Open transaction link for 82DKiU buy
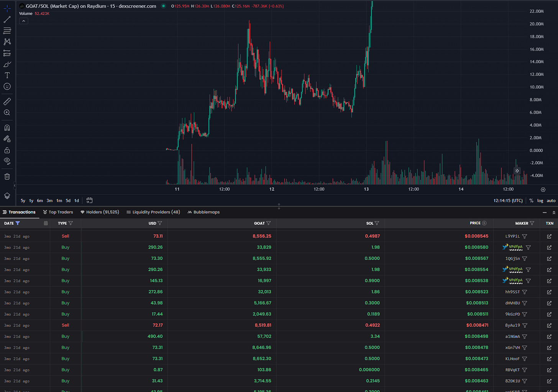Image resolution: width=558 pixels, height=392 pixels. [549, 381]
